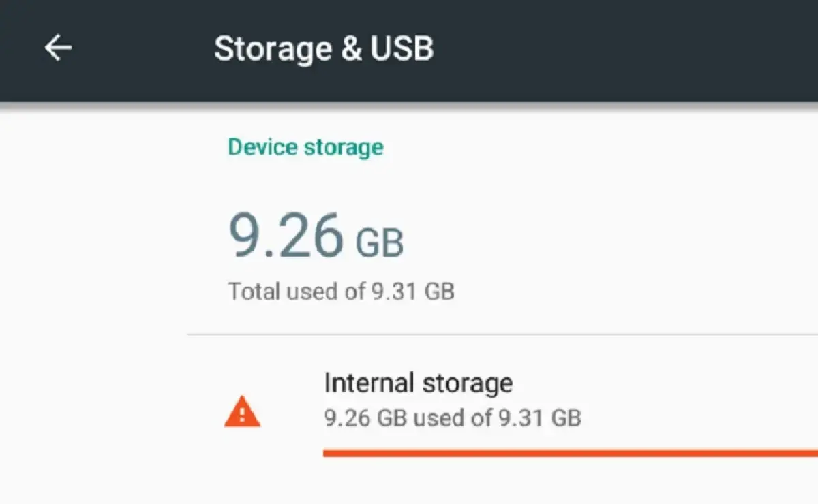The width and height of the screenshot is (818, 504).
Task: Open the Internal storage entry
Action: click(418, 383)
